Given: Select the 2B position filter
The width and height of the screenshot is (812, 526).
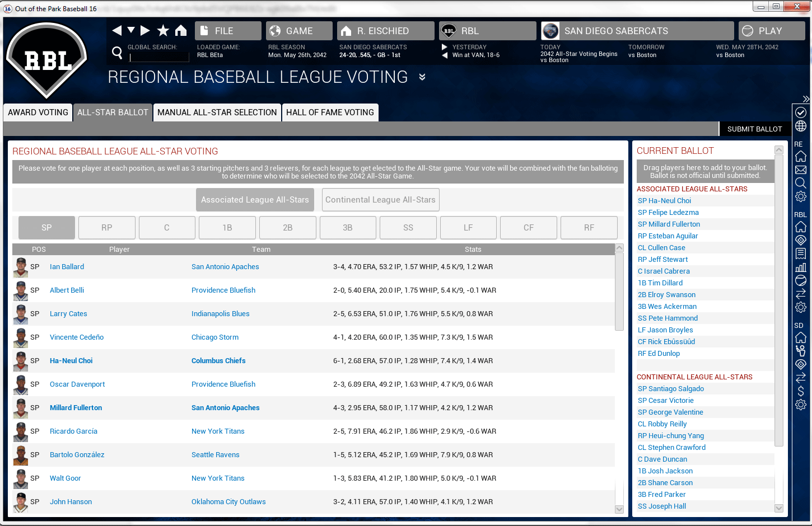Looking at the screenshot, I should pyautogui.click(x=288, y=228).
